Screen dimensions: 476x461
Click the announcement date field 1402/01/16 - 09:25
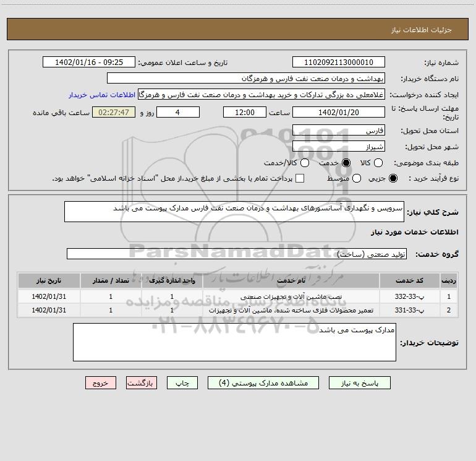tap(89, 62)
